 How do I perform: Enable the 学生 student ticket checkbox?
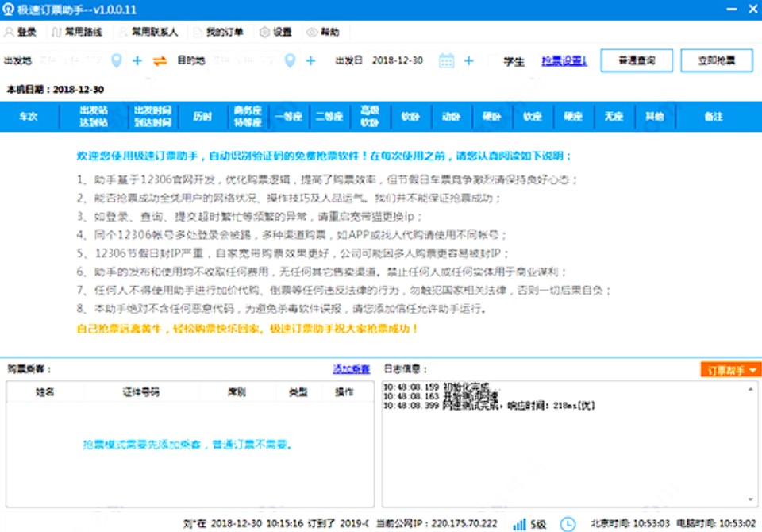point(495,61)
